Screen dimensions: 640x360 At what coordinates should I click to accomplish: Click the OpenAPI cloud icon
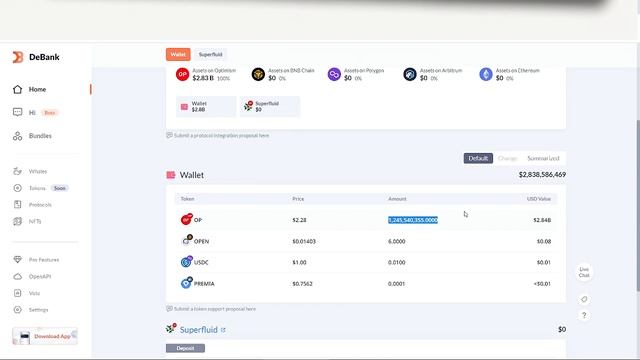pos(18,276)
